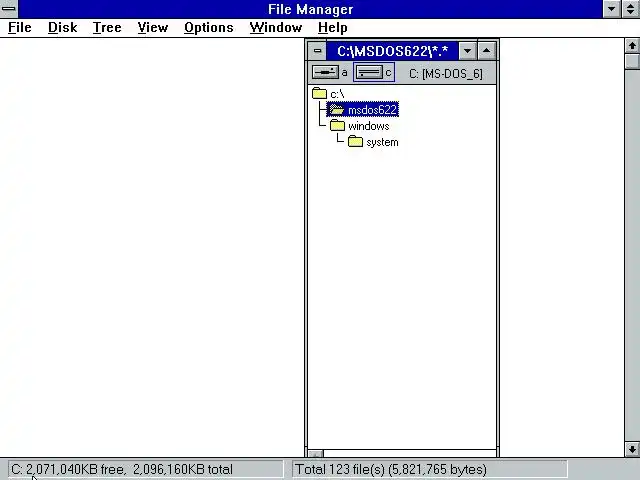Click disk free space status text
The width and height of the screenshot is (640, 480).
coord(122,469)
